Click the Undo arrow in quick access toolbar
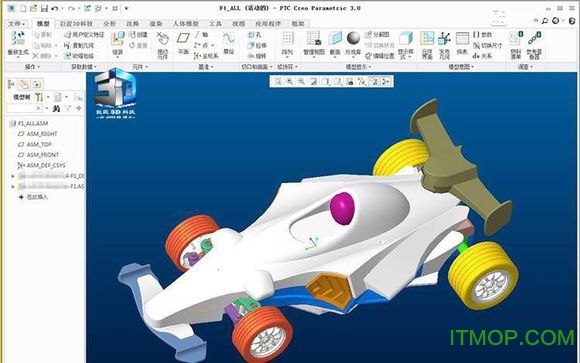The image size is (580, 363). 55,8
